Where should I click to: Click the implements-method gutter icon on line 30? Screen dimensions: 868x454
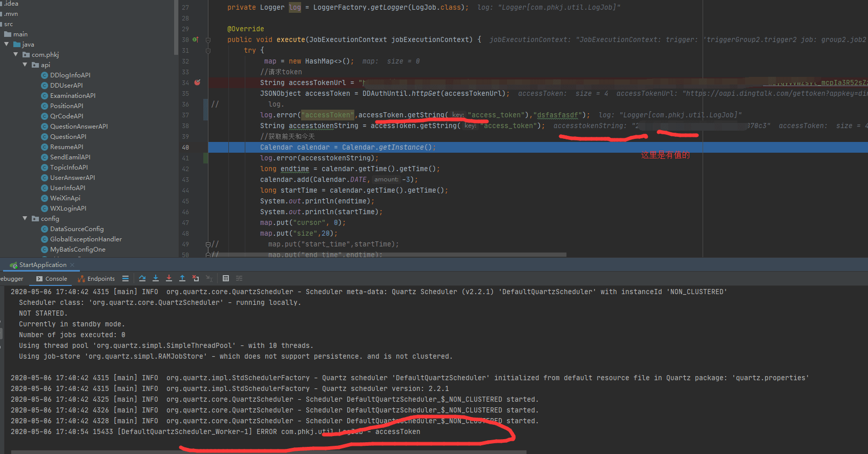195,39
